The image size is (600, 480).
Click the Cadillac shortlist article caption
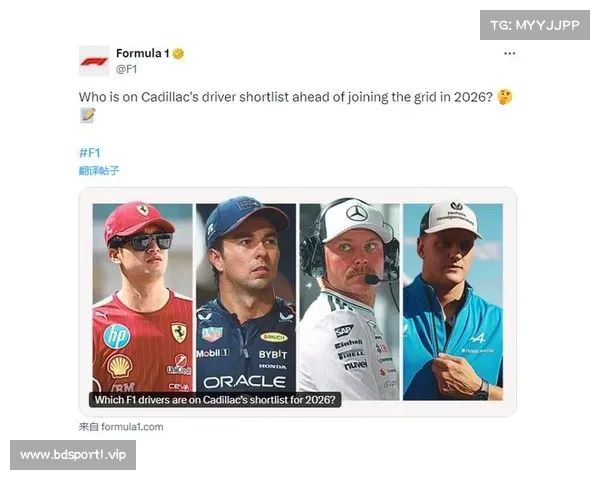(x=215, y=400)
